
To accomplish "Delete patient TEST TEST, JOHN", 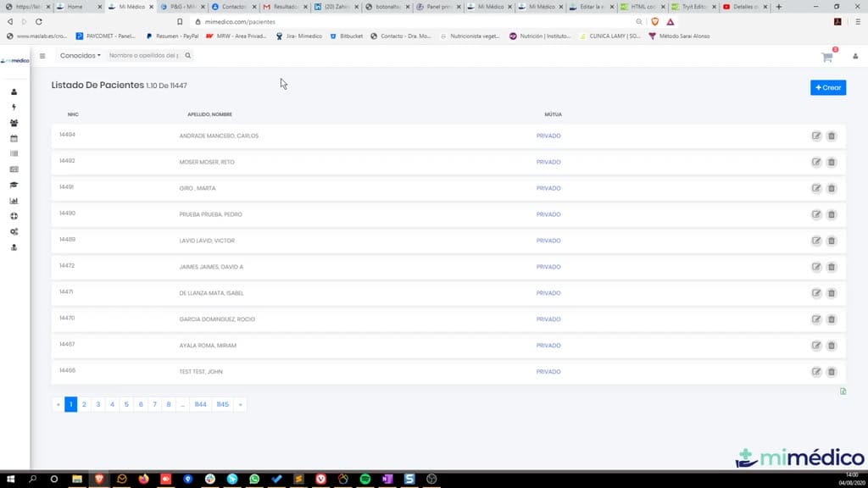I will 831,372.
